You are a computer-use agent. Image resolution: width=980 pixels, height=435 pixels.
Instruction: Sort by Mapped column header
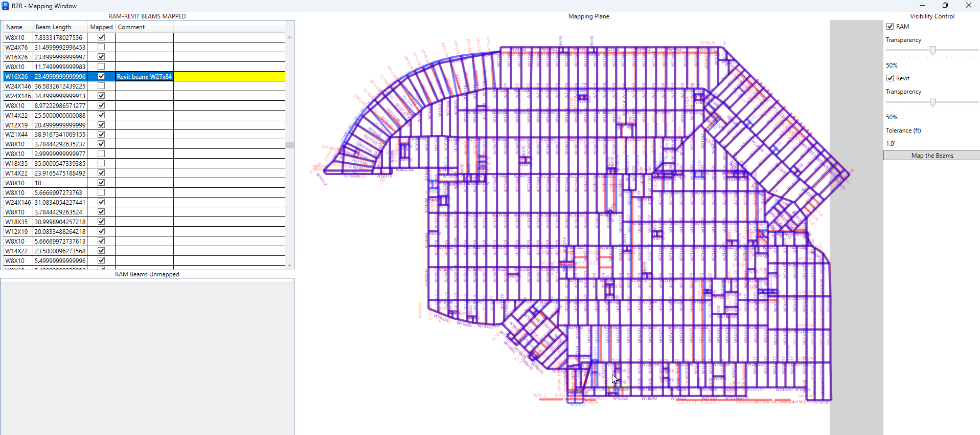(x=101, y=27)
